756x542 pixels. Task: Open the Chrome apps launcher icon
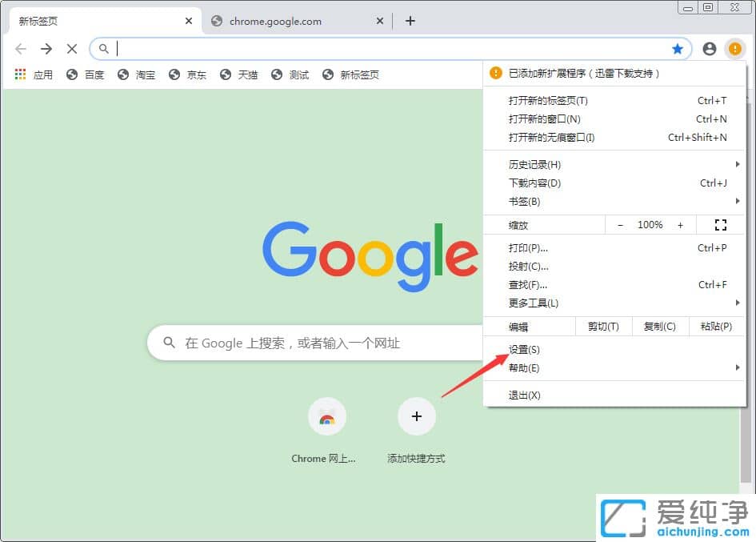coord(19,74)
